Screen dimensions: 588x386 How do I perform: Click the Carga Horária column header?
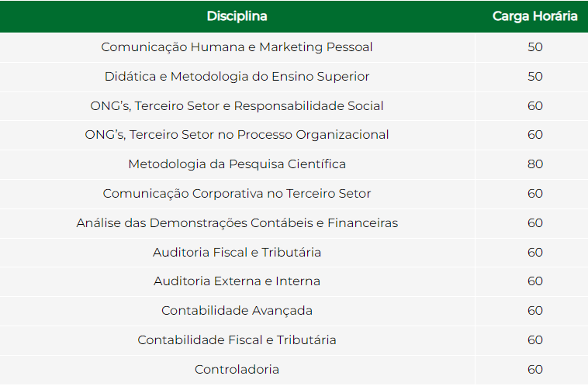(534, 16)
